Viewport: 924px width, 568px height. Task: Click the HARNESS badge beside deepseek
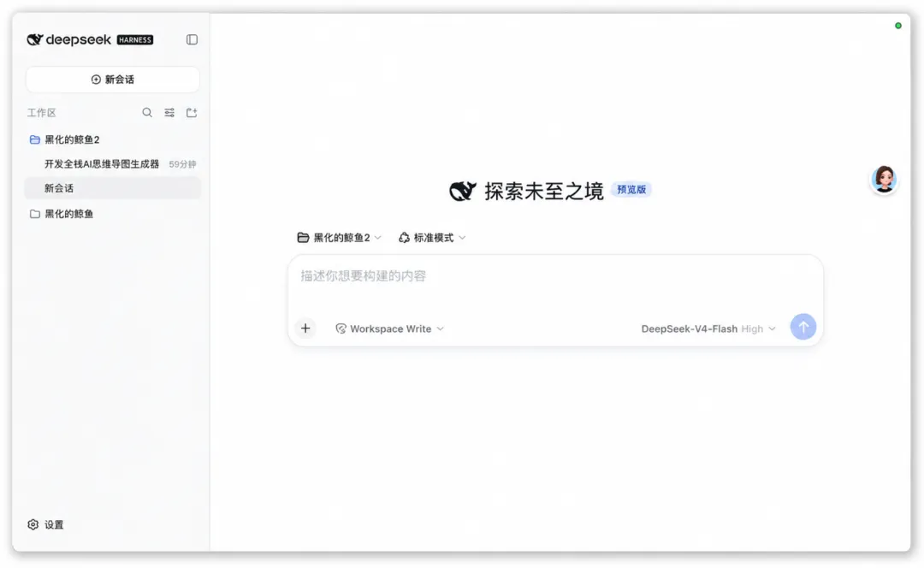point(135,39)
